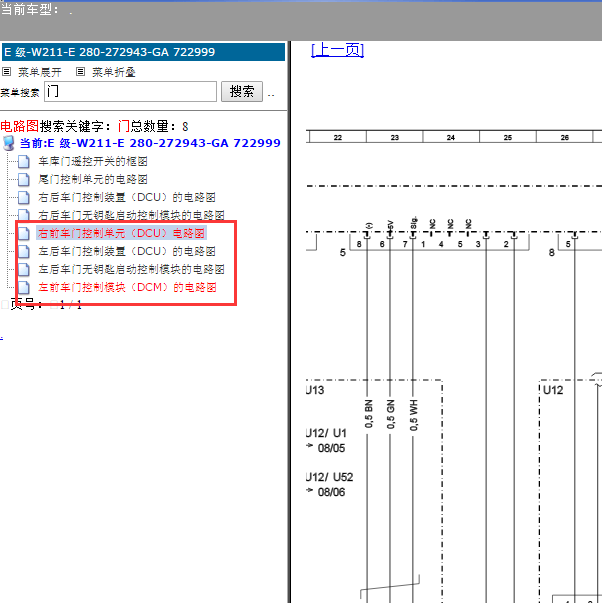The height and width of the screenshot is (603, 602).
Task: Click the 0,5 WH wire label
Action: coord(414,415)
